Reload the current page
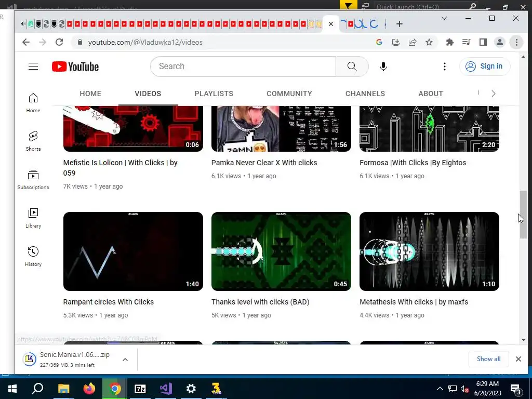This screenshot has width=532, height=399. coord(59,42)
